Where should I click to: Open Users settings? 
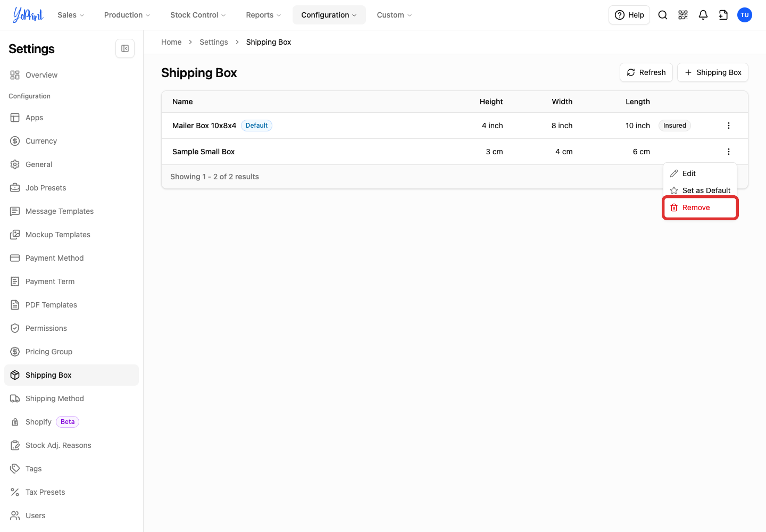[71, 516]
